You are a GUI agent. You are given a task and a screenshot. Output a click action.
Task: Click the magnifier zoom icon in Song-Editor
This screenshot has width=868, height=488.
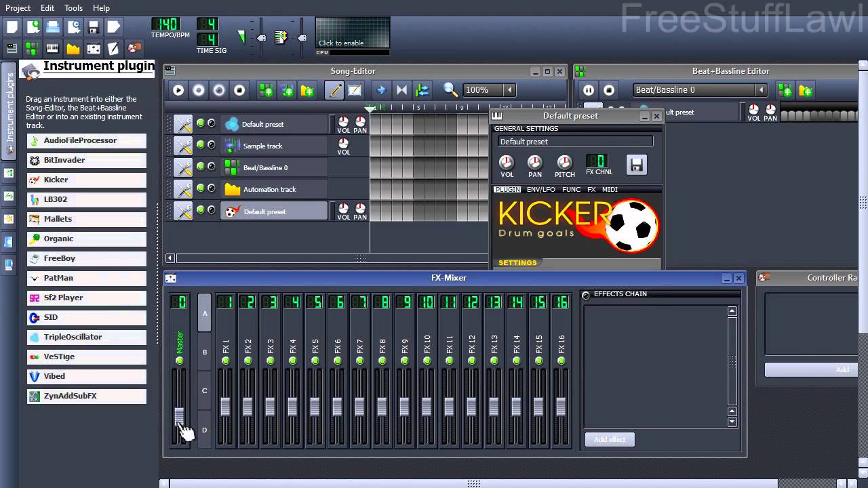pos(450,90)
